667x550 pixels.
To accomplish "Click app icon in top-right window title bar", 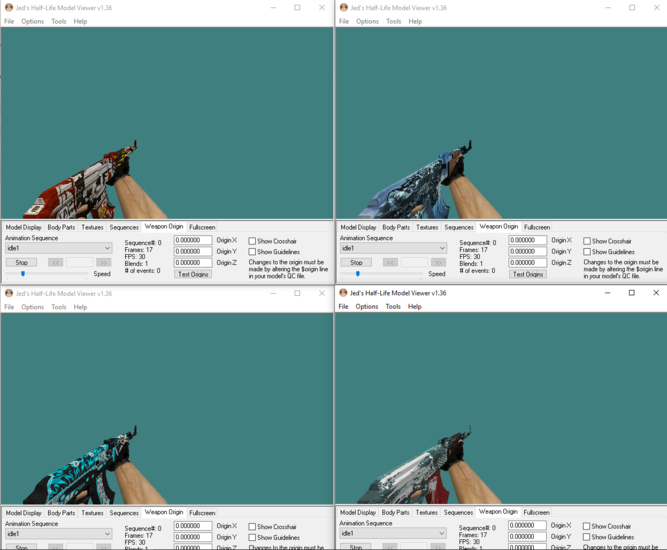I will coord(344,8).
